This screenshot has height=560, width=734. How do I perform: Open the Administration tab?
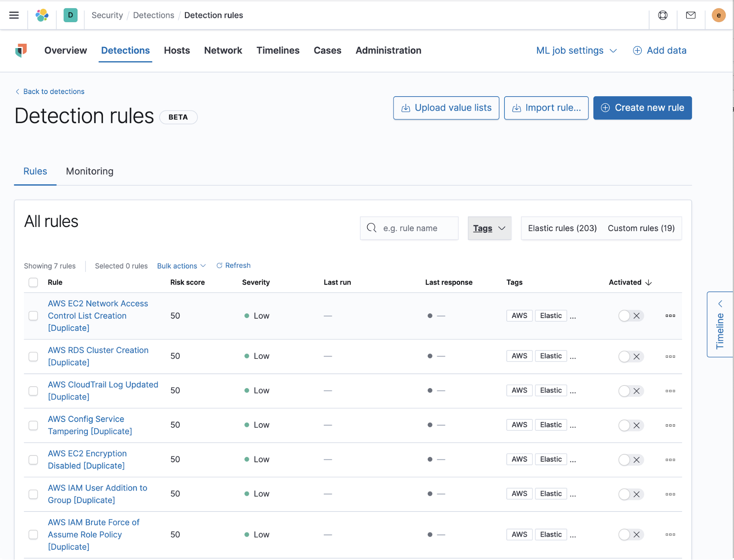pos(388,50)
